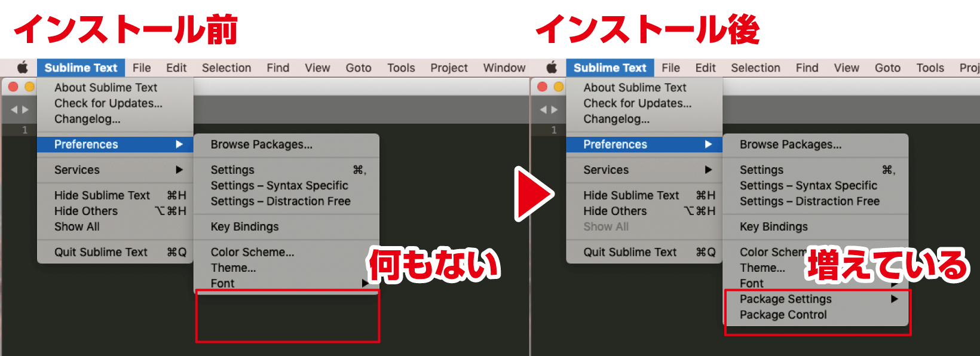Click the red close dot in right window

543,87
